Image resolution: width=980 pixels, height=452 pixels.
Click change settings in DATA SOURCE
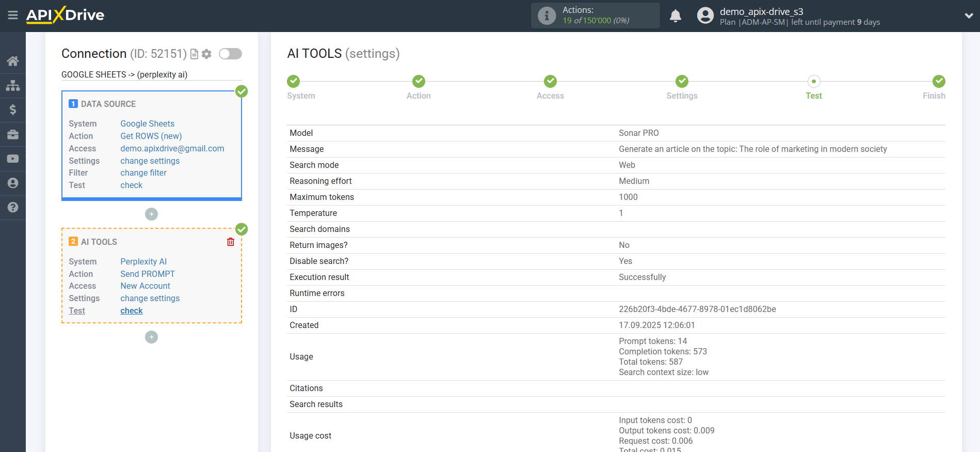pos(150,161)
